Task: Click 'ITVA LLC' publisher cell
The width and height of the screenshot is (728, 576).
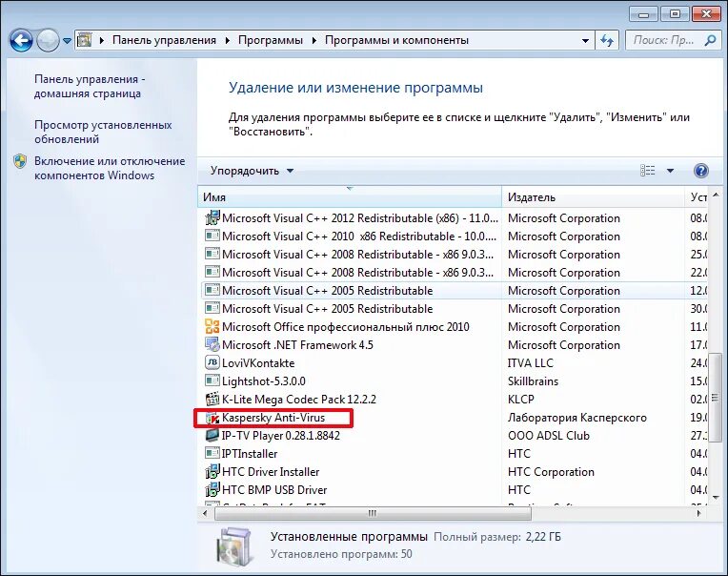Action: pyautogui.click(x=530, y=362)
